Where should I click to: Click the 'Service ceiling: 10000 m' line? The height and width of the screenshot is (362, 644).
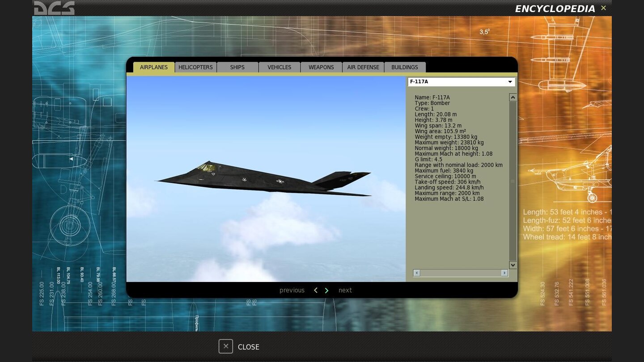coord(445,176)
